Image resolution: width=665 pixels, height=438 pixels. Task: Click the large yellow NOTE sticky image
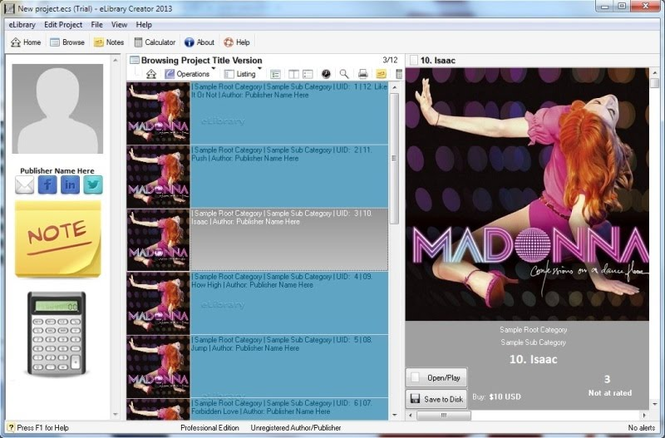pyautogui.click(x=58, y=239)
